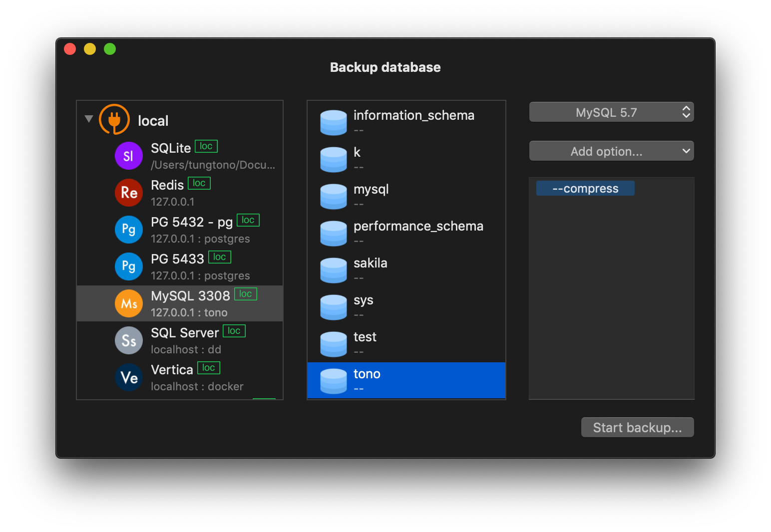Click the orange plug icon beside local
The image size is (771, 532).
coord(114,119)
